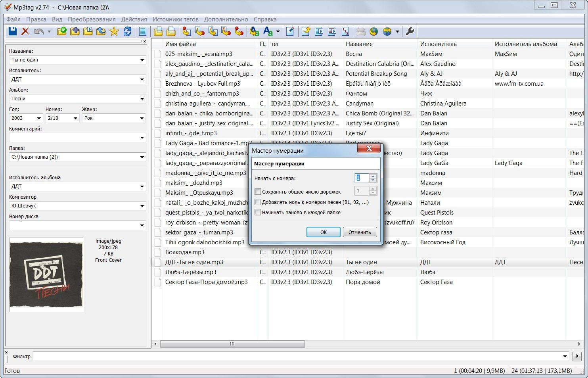Close the tag panel with small x
Screen dimensions: 588x378
(145, 41)
